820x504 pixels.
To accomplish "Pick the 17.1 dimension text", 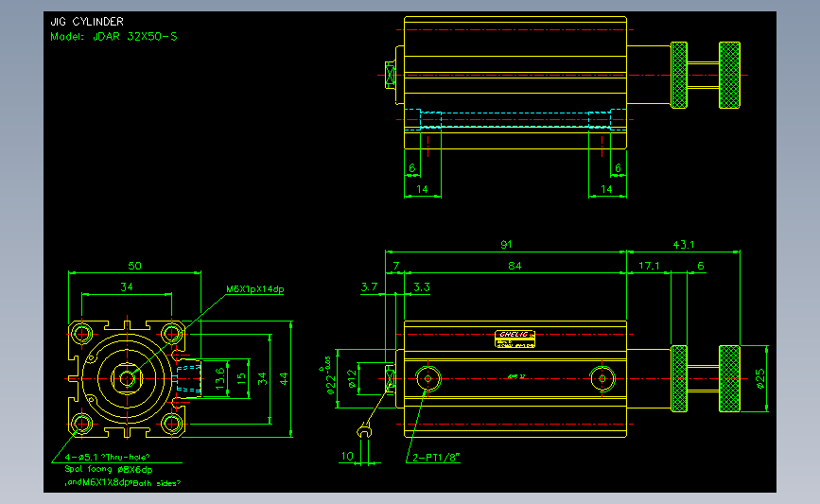I will point(649,266).
